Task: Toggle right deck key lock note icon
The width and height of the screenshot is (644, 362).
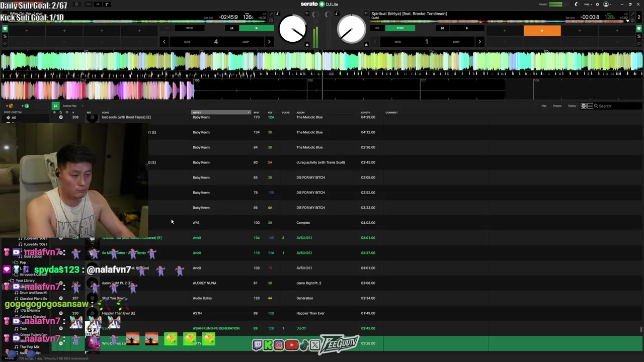Action: tap(337, 14)
